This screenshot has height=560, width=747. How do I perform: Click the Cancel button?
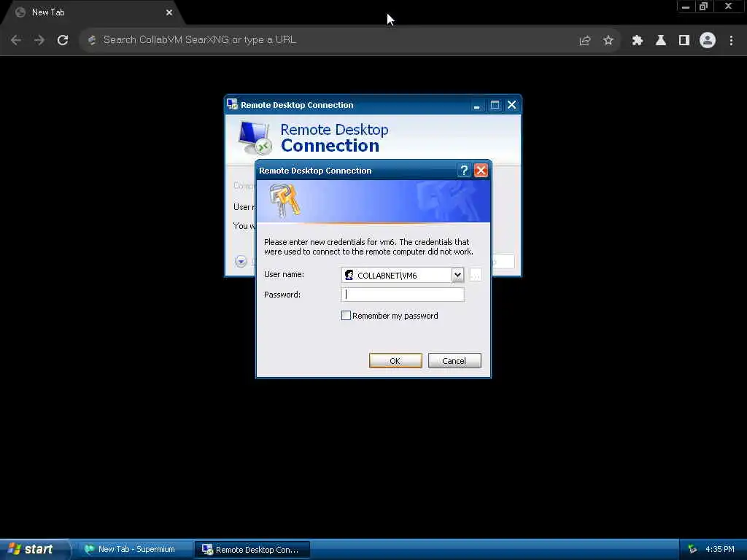click(454, 361)
